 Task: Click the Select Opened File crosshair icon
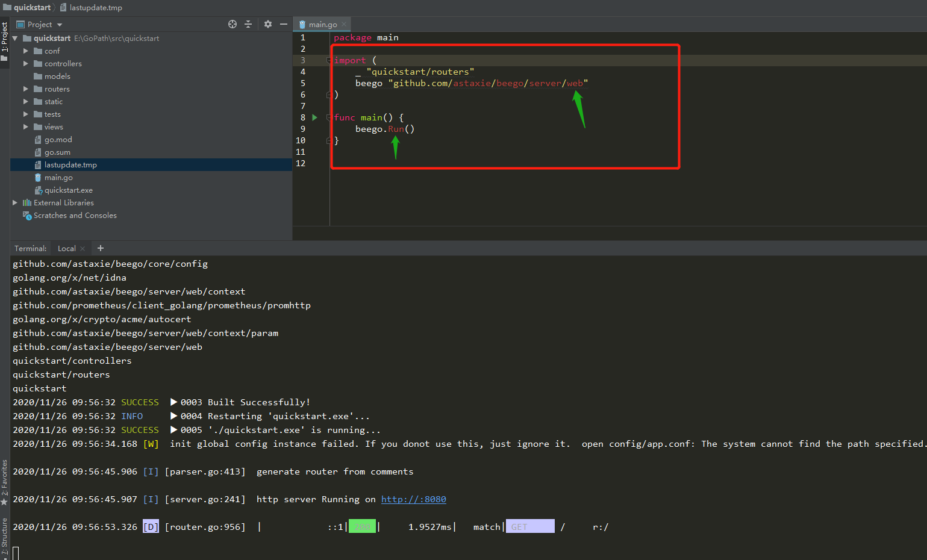click(232, 24)
